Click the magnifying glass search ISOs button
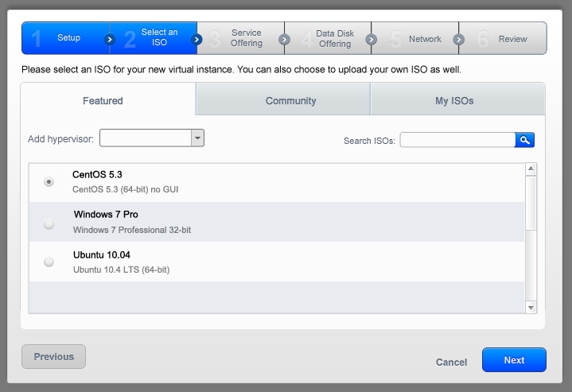Image resolution: width=572 pixels, height=392 pixels. (524, 140)
